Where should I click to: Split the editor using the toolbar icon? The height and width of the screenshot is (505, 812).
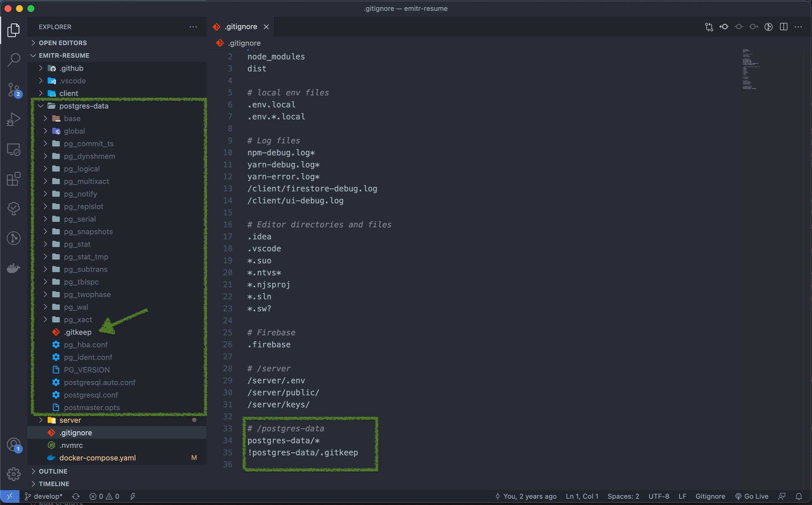783,27
